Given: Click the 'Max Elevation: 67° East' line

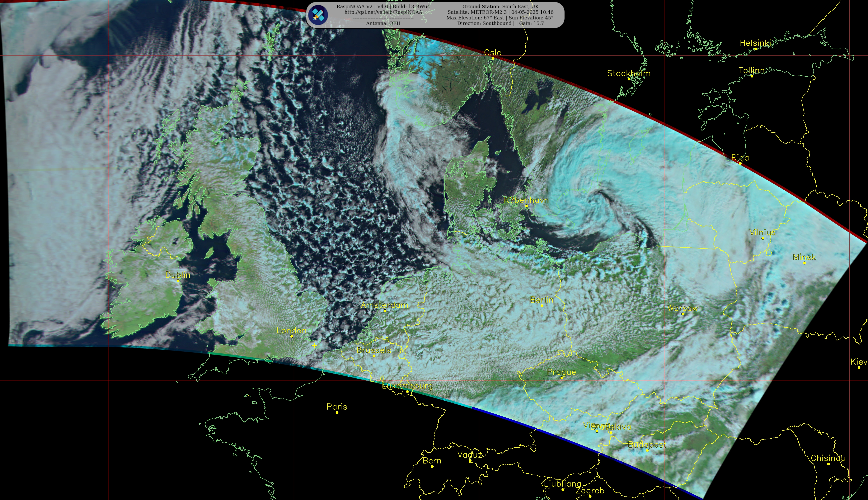Looking at the screenshot, I should pos(501,18).
